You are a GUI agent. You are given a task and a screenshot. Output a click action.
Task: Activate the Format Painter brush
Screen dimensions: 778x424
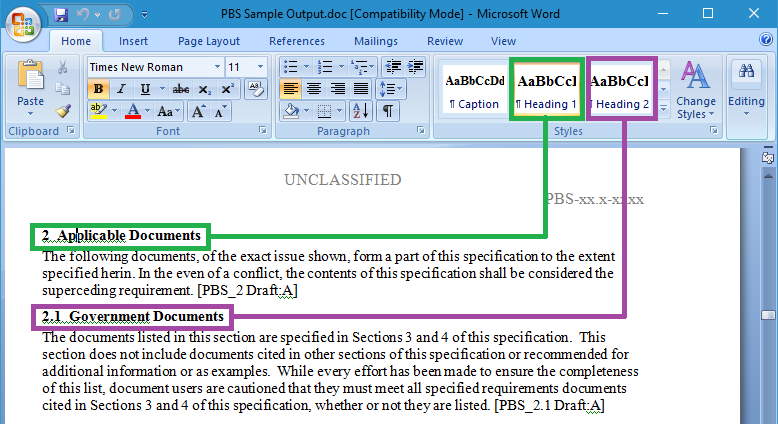coord(63,110)
